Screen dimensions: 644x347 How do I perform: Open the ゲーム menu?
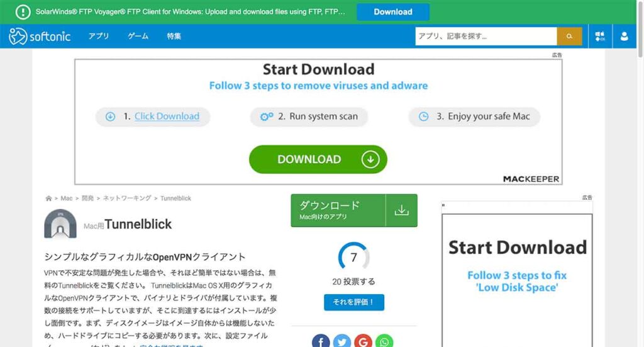coord(138,37)
